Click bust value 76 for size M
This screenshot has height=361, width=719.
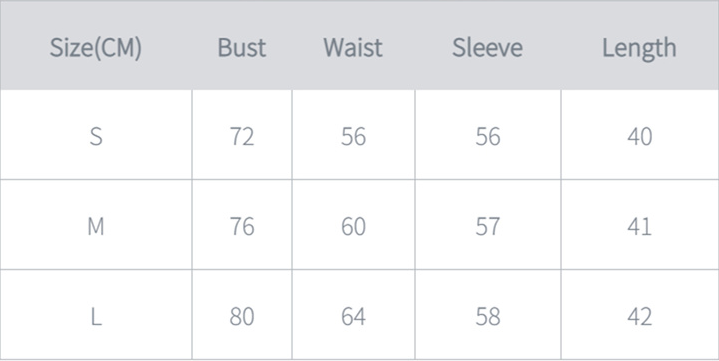click(x=242, y=226)
